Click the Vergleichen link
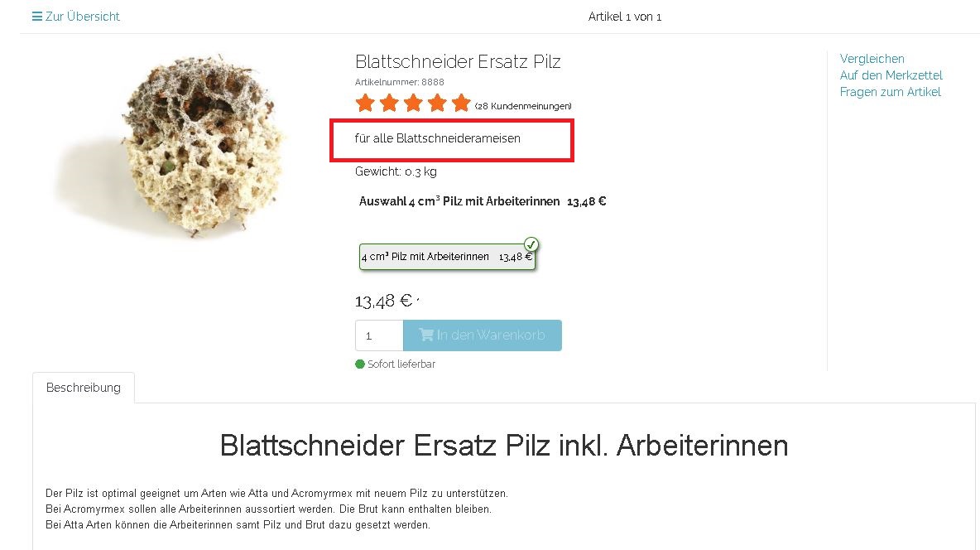The width and height of the screenshot is (980, 550). click(x=872, y=59)
